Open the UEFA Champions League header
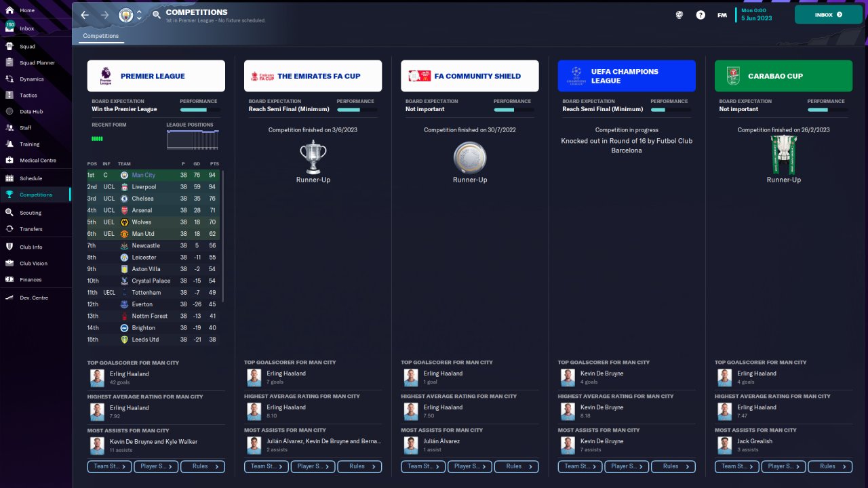 click(627, 76)
